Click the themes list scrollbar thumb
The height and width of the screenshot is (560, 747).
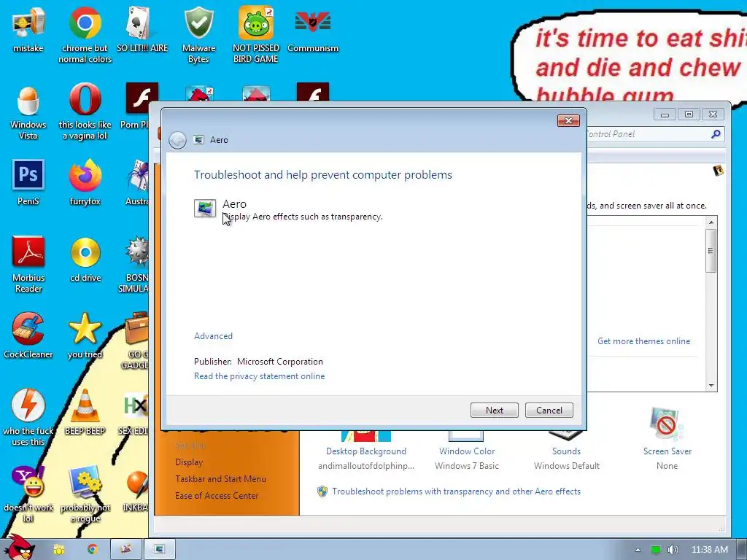[711, 251]
